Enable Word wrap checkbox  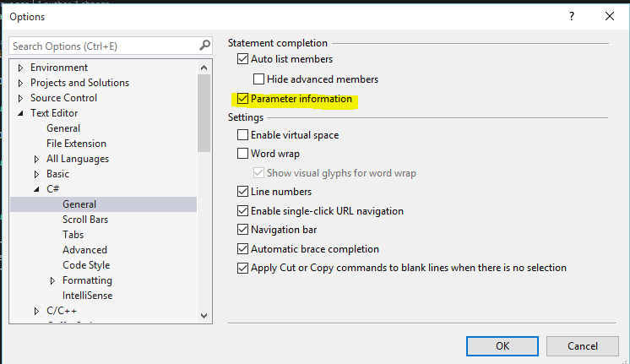242,154
